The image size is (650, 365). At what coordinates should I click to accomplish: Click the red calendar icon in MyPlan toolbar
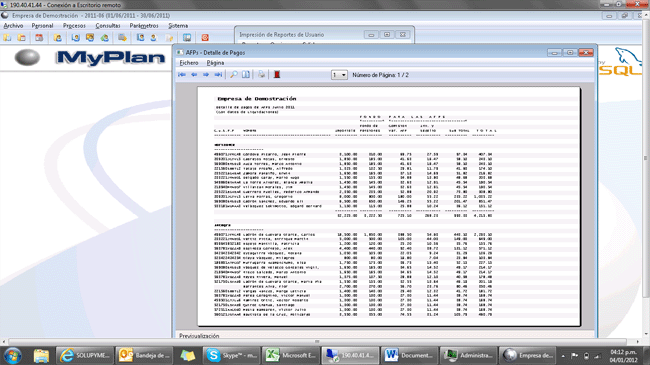(39, 38)
